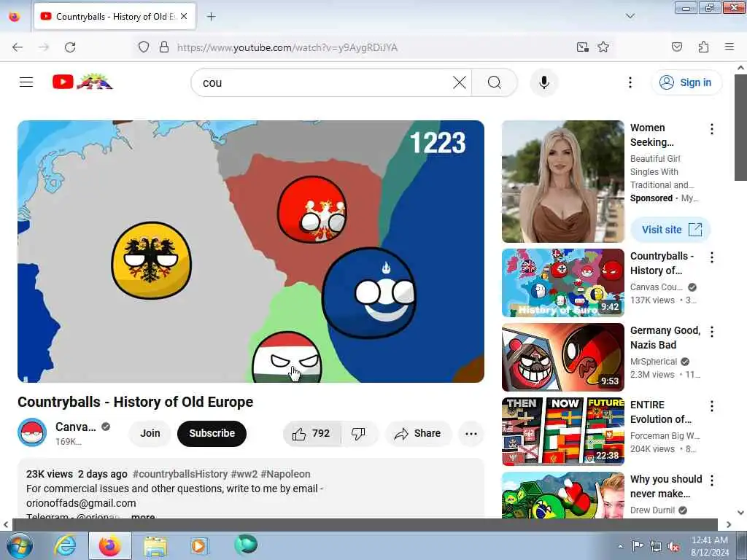Open options for Why you should video

pos(712,481)
